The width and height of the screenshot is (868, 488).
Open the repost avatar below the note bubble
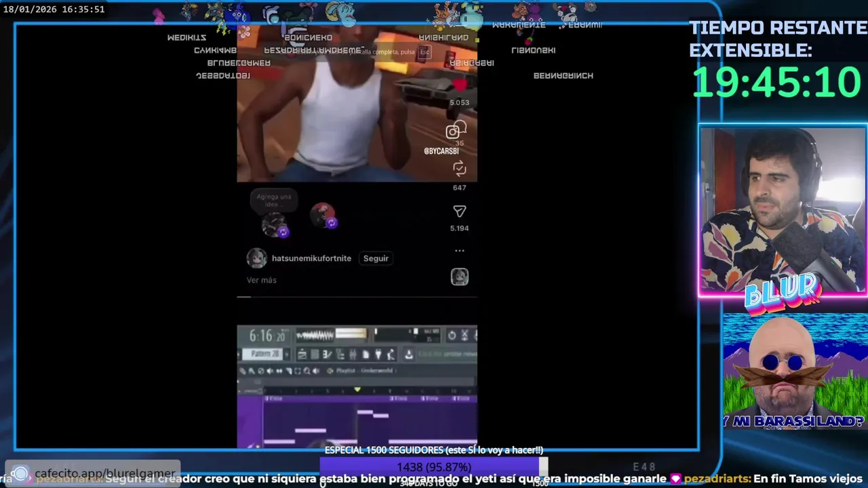point(275,225)
